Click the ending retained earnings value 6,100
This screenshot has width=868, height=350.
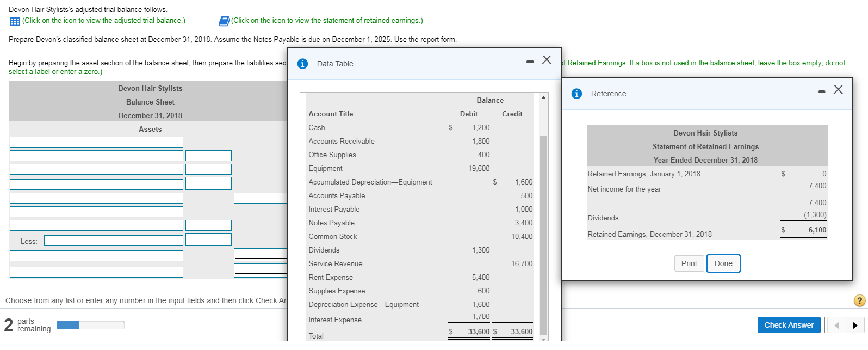click(x=817, y=230)
